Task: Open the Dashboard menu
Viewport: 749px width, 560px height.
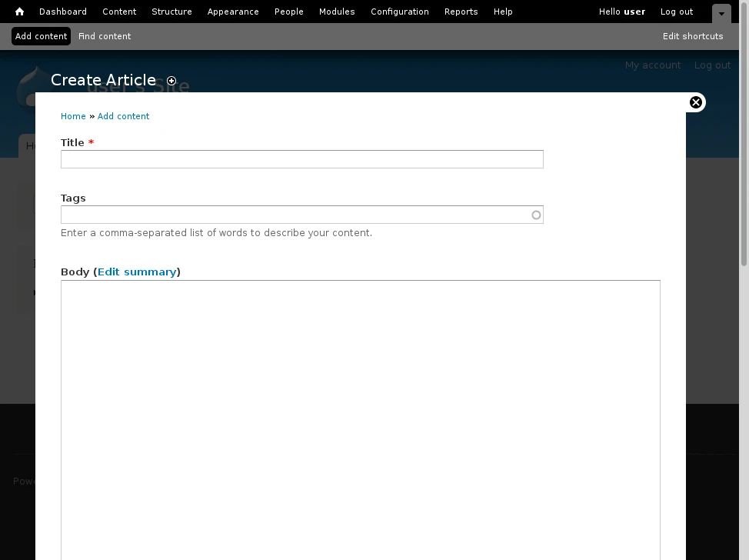Action: point(63,12)
